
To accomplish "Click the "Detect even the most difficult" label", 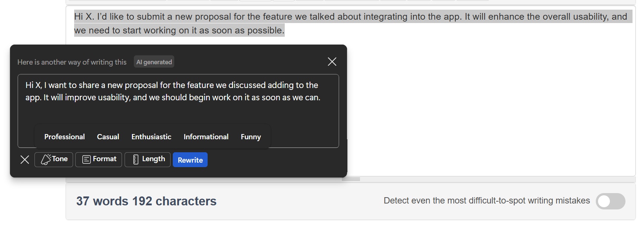I will pyautogui.click(x=486, y=201).
